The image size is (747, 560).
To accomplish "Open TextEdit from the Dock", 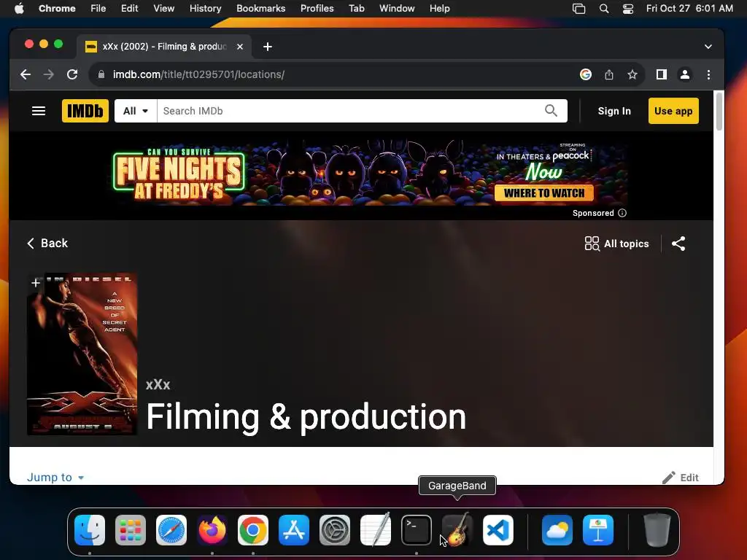I will point(376,529).
